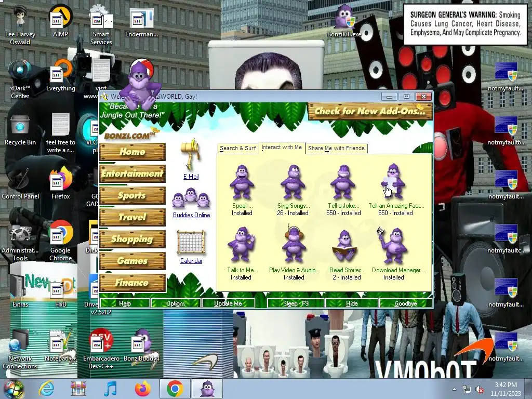532x399 pixels.
Task: Click the muted volume tray icon
Action: click(480, 389)
